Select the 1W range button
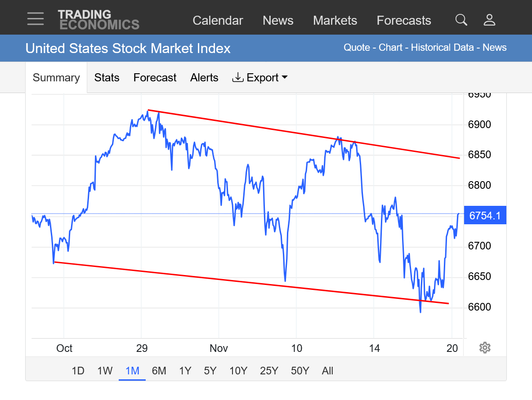 coord(105,371)
